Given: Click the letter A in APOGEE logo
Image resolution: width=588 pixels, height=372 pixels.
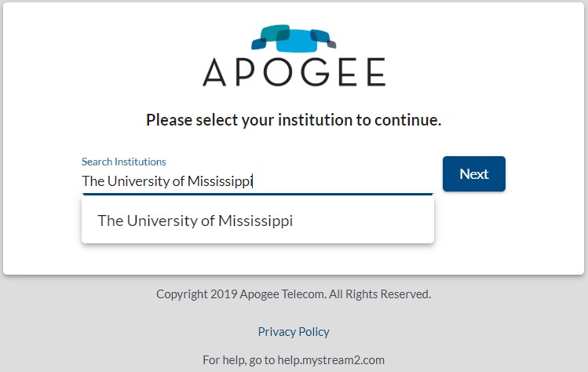Looking at the screenshot, I should pos(214,72).
